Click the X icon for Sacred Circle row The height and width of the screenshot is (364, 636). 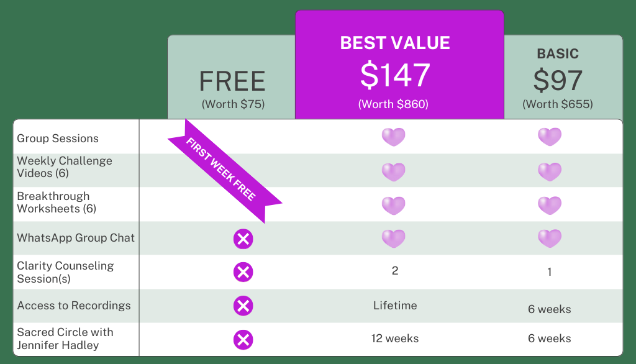click(x=243, y=339)
